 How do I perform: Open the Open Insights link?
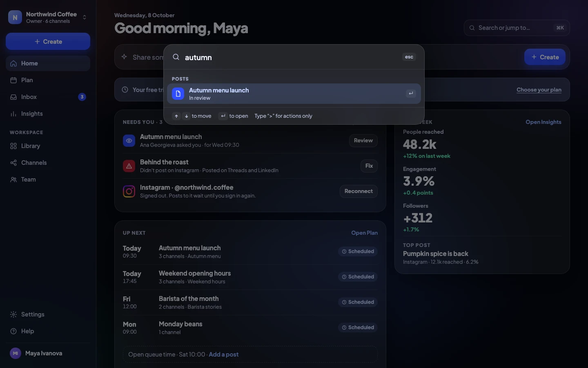543,122
